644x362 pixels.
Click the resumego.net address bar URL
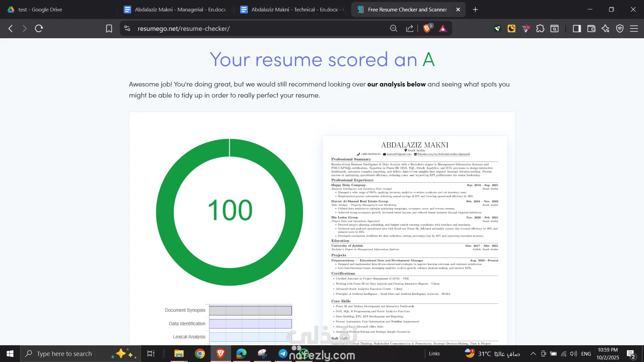coord(183,28)
